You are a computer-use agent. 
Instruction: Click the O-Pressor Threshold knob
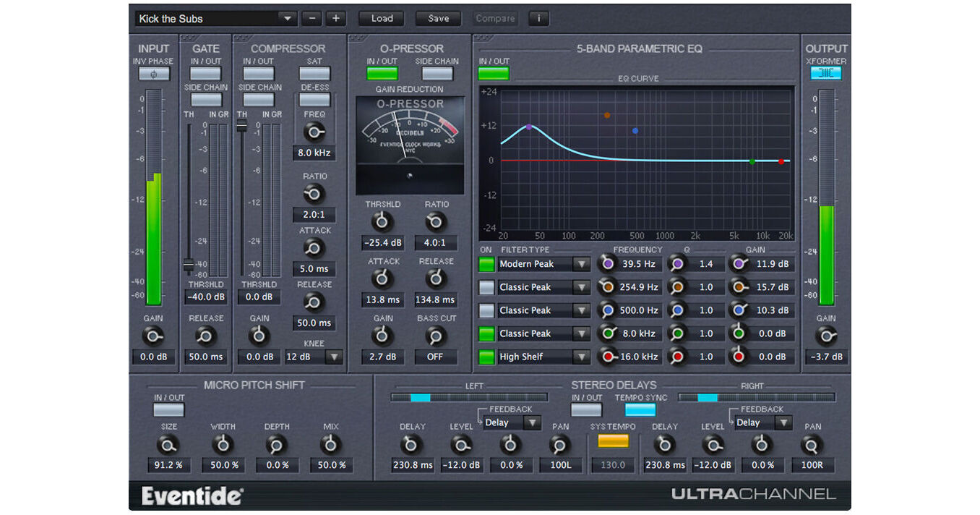click(382, 221)
